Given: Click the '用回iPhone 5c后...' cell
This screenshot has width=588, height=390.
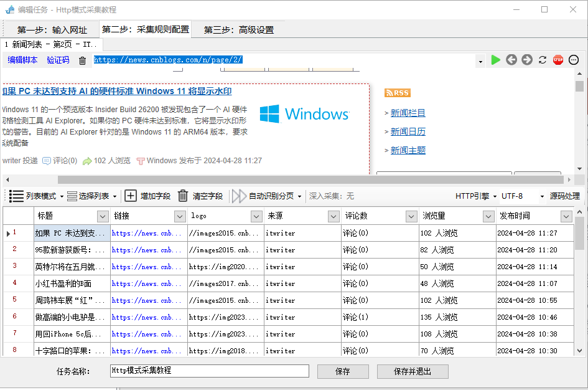Looking at the screenshot, I should [72, 334].
